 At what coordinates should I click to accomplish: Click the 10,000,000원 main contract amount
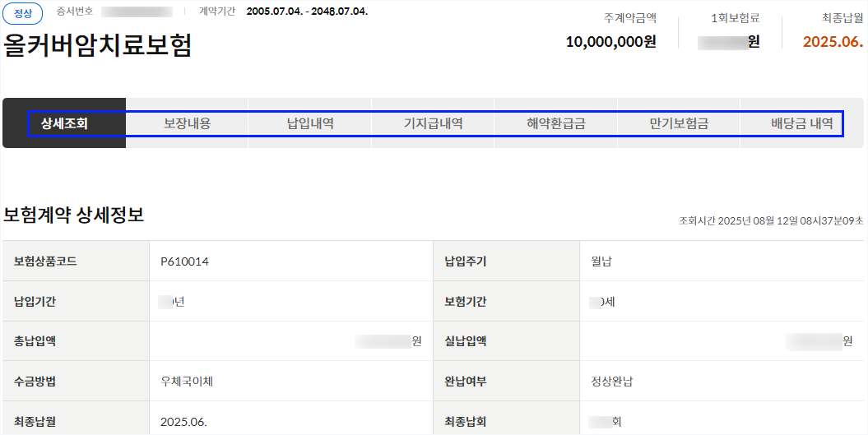[611, 41]
